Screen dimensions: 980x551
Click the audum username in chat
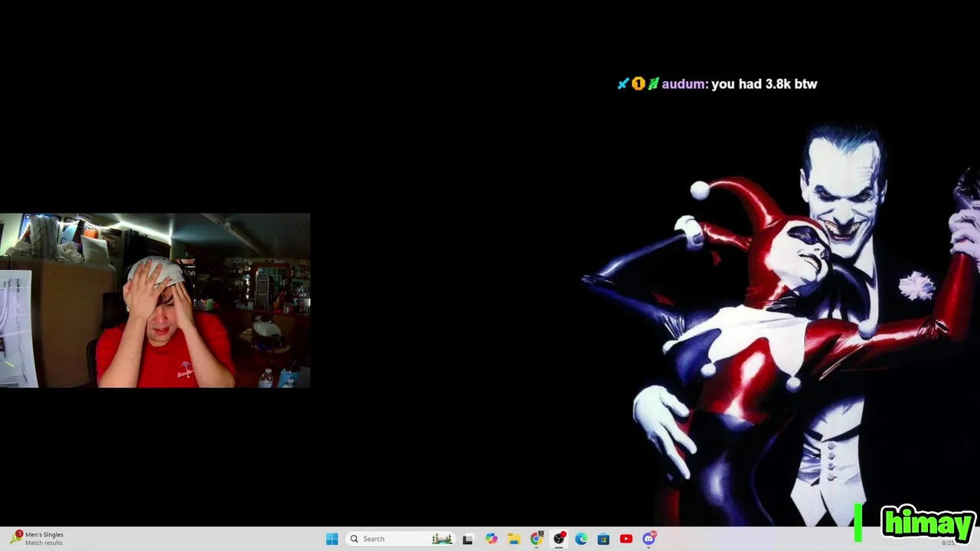tap(684, 84)
